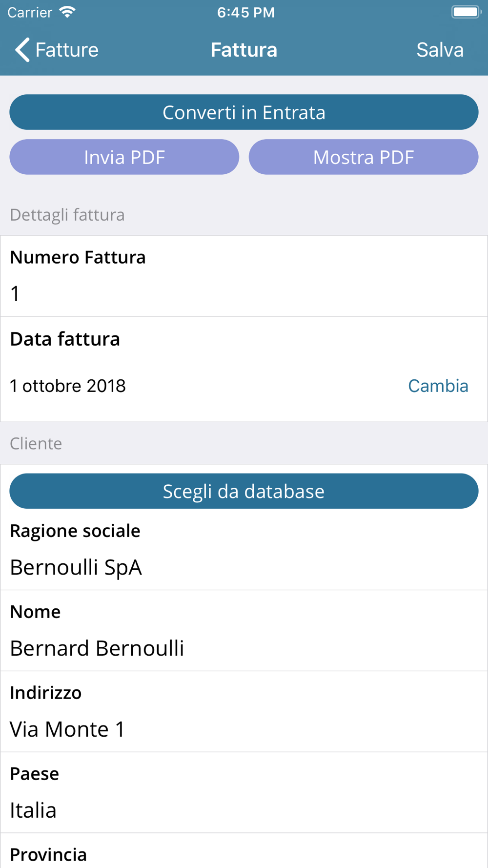Tap the Fatture back label

click(67, 50)
